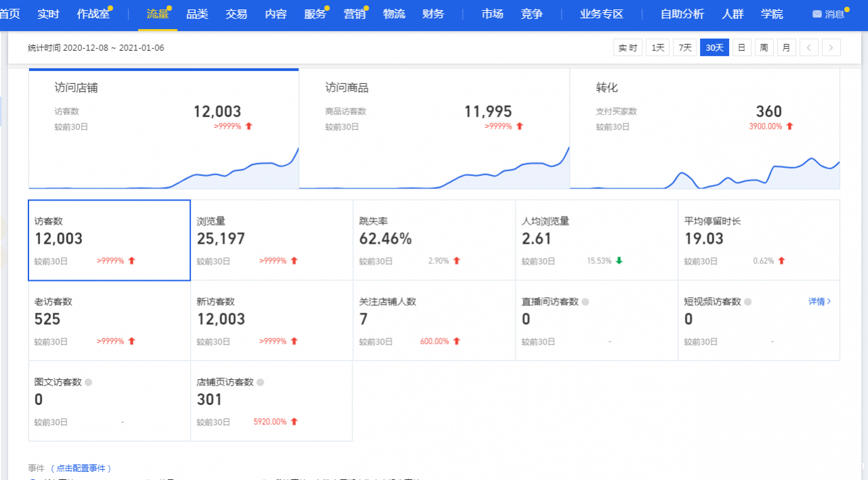Click red up arrow in 跳失率 card
868x480 pixels.
457,261
